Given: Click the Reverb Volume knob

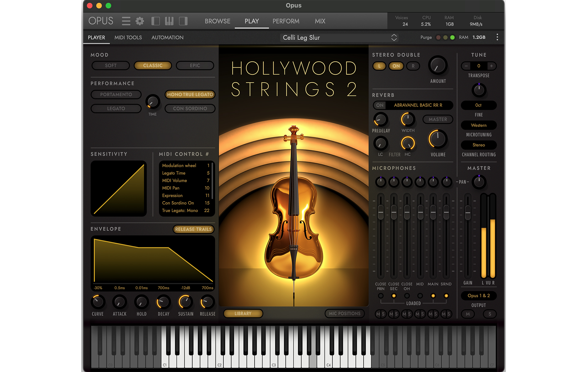Looking at the screenshot, I should point(438,139).
